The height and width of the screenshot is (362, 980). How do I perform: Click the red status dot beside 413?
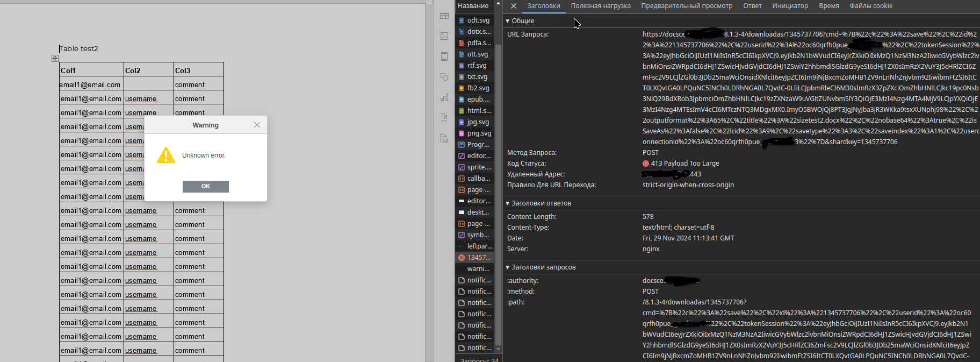pyautogui.click(x=646, y=164)
